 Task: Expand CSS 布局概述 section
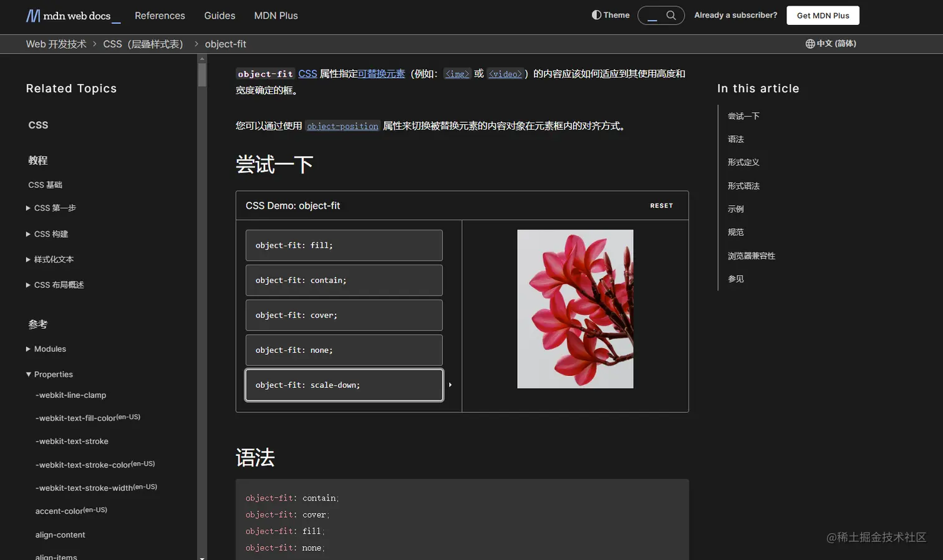pyautogui.click(x=55, y=285)
